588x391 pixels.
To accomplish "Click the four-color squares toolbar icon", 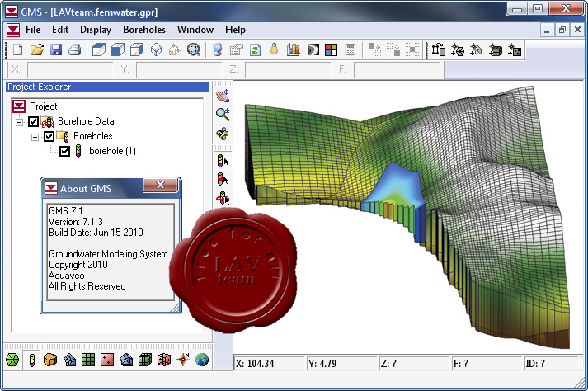I will [x=332, y=49].
